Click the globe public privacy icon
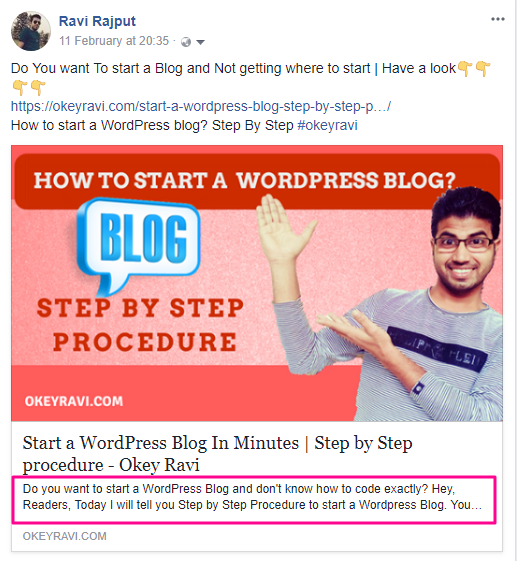The image size is (517, 561). (x=186, y=42)
